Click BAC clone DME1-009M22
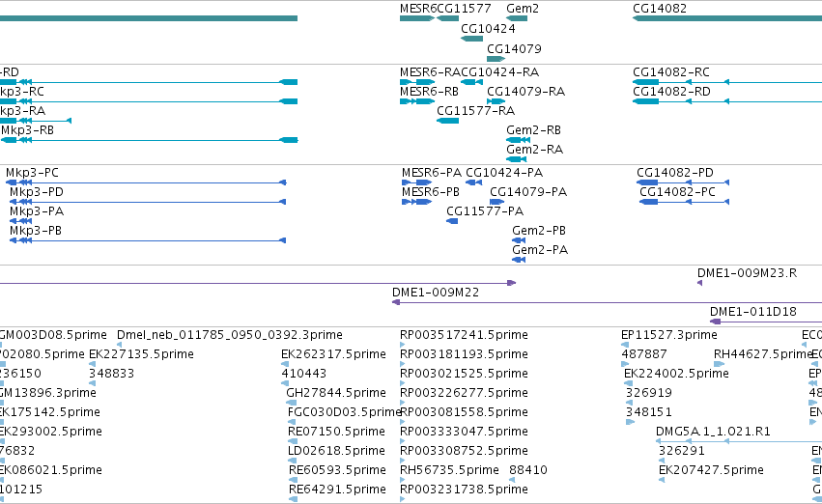Image resolution: width=822 pixels, height=504 pixels. (x=607, y=302)
